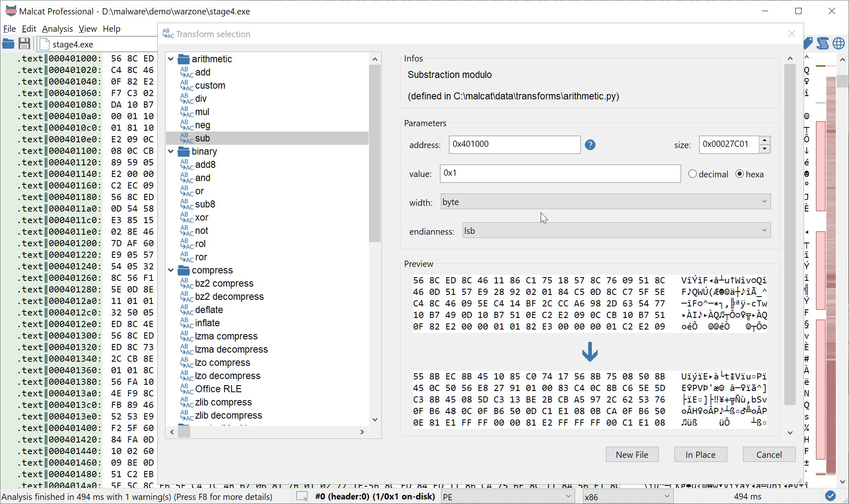The image size is (849, 504).
Task: Click the help icon next to address field
Action: pyautogui.click(x=590, y=145)
